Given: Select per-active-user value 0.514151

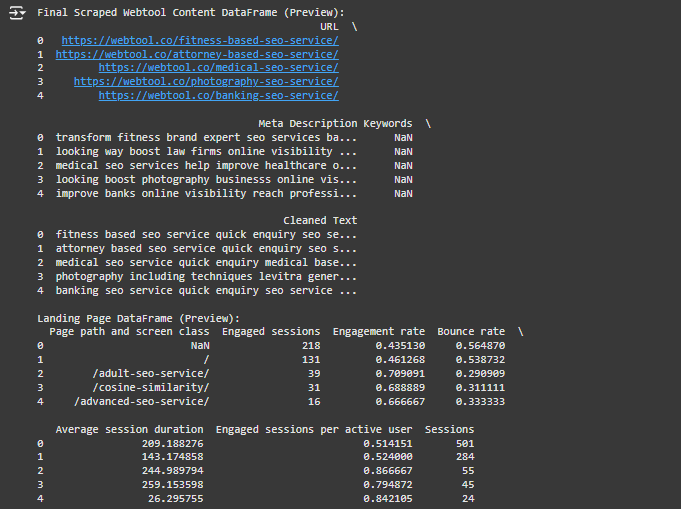Looking at the screenshot, I should tap(388, 443).
